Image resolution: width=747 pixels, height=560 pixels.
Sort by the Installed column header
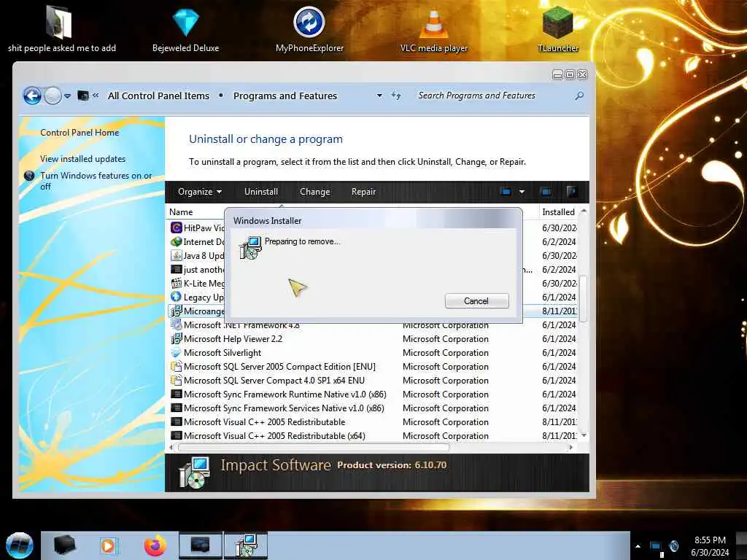click(x=558, y=212)
